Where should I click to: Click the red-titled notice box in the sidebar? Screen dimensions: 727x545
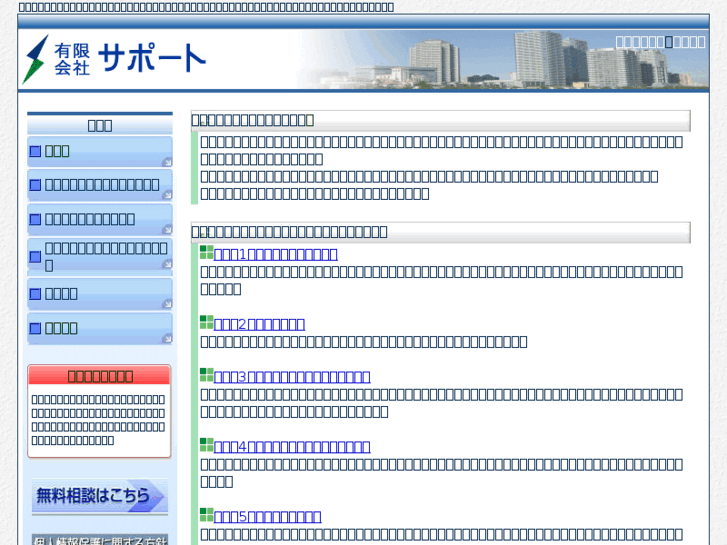click(x=100, y=411)
